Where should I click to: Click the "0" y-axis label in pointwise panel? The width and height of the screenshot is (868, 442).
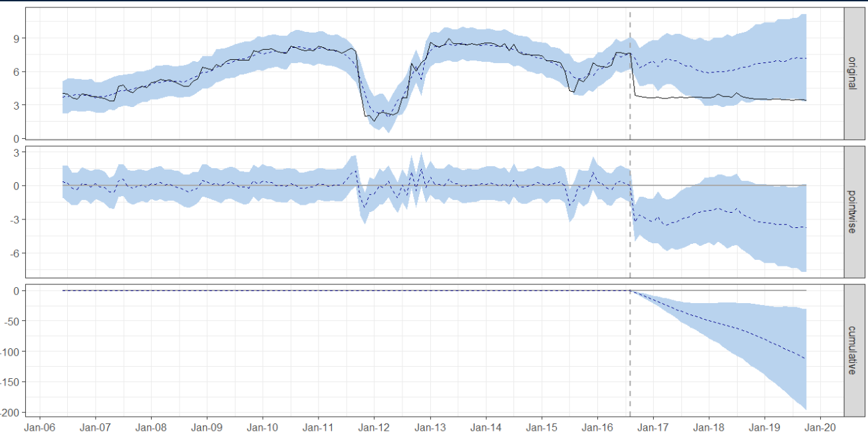(15, 184)
